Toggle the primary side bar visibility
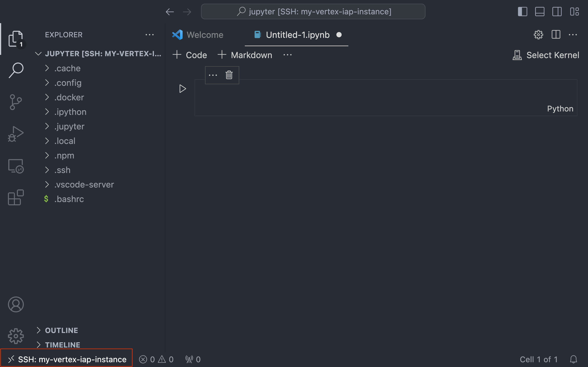Screen dimensions: 588x367 tap(522, 12)
